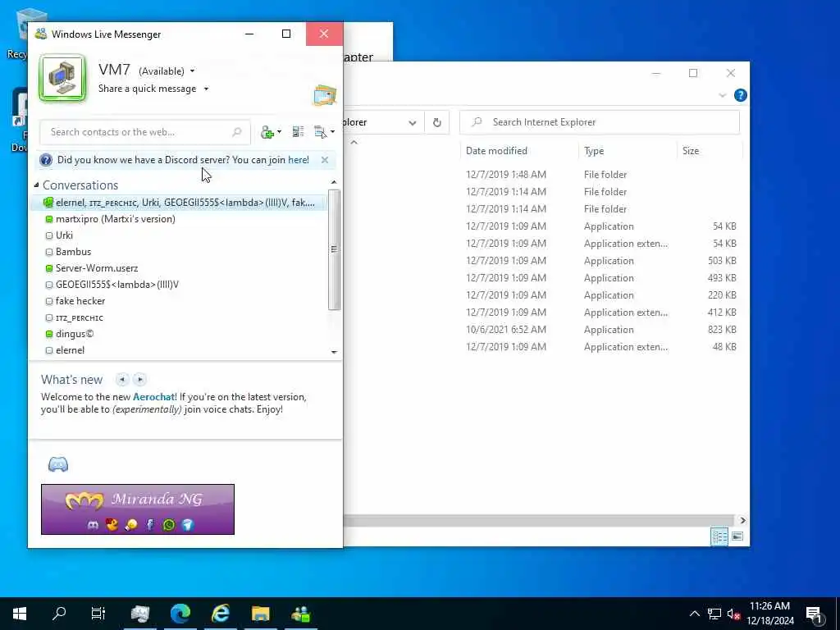Show previous What's new item
Image resolution: width=840 pixels, height=630 pixels.
pyautogui.click(x=122, y=379)
